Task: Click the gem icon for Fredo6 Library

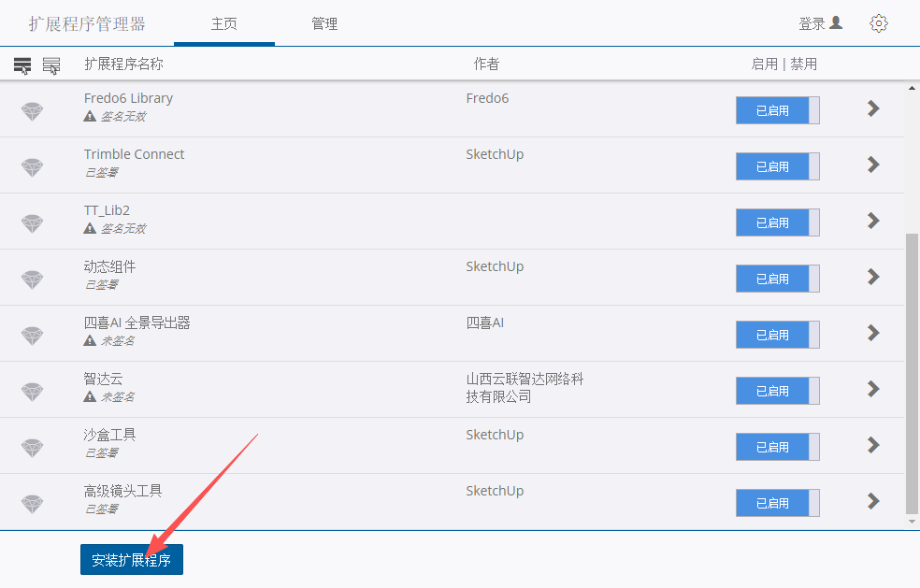Action: tap(33, 111)
